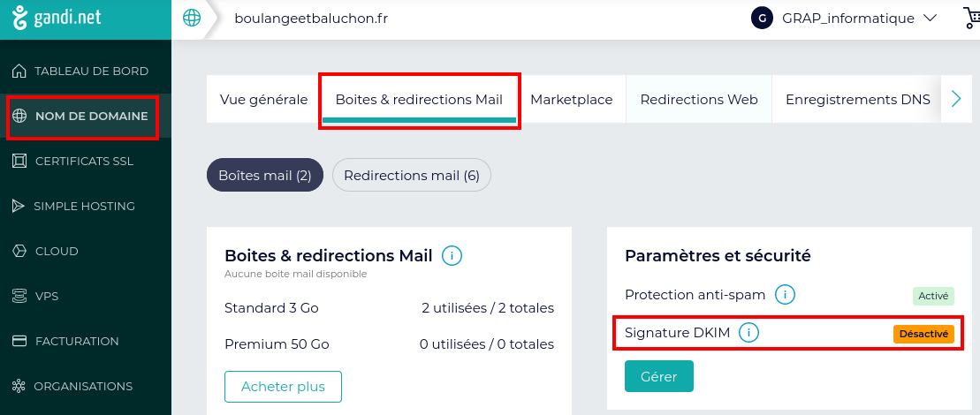Viewport: 980px width, 415px height.
Task: Click the Acheter plus button
Action: pyautogui.click(x=283, y=387)
